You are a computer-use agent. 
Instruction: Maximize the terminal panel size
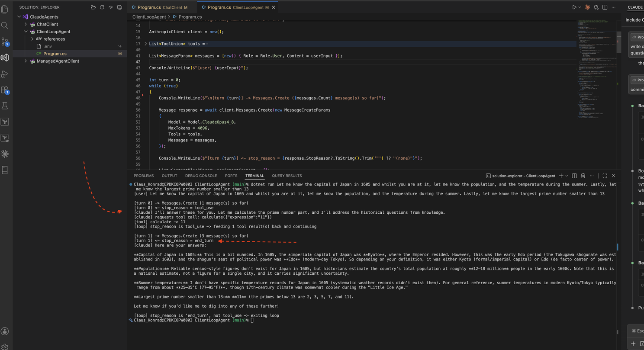pos(605,176)
